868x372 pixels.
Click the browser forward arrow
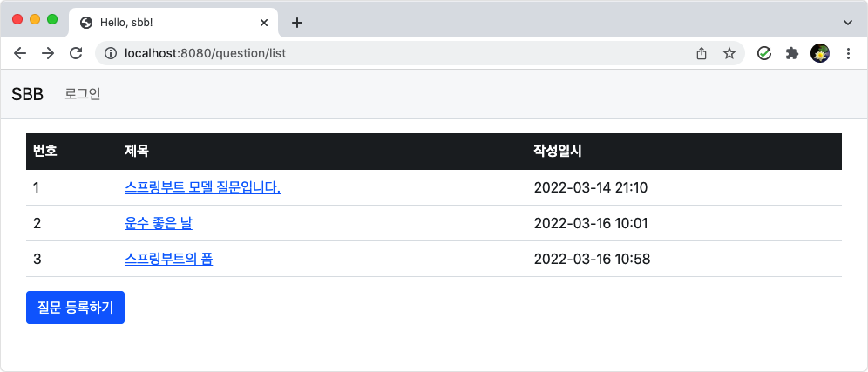click(48, 53)
